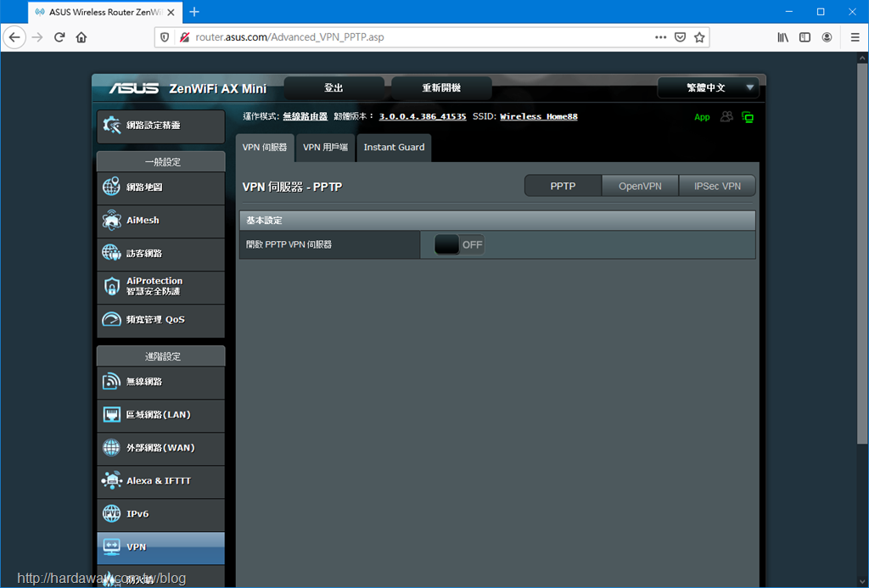Select PPTP server type
This screenshot has width=869, height=588.
tap(563, 186)
